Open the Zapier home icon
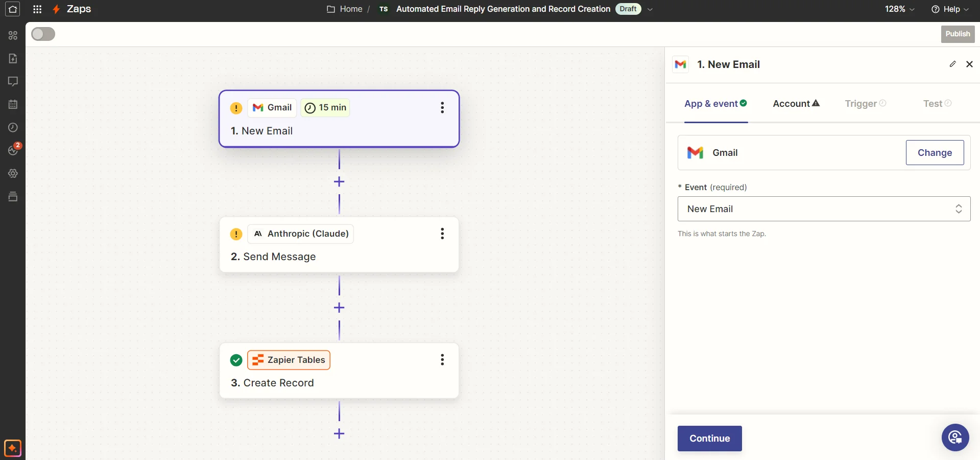This screenshot has width=980, height=460. point(12,9)
